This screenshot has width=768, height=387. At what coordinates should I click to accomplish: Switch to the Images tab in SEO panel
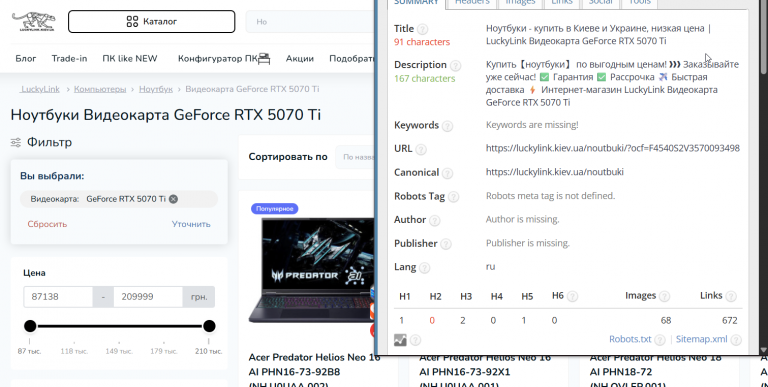pyautogui.click(x=520, y=2)
